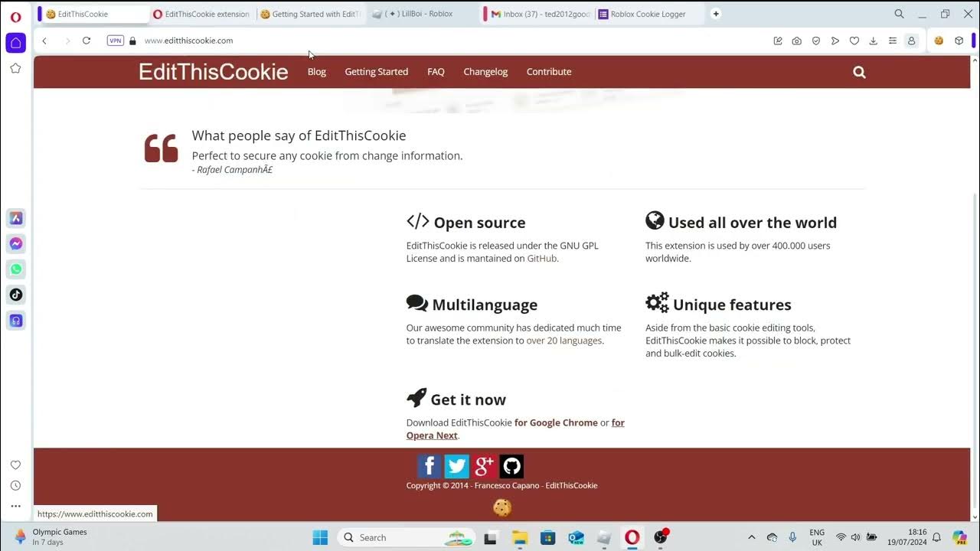Open the Google Plus footer icon
The width and height of the screenshot is (980, 551).
point(484,466)
